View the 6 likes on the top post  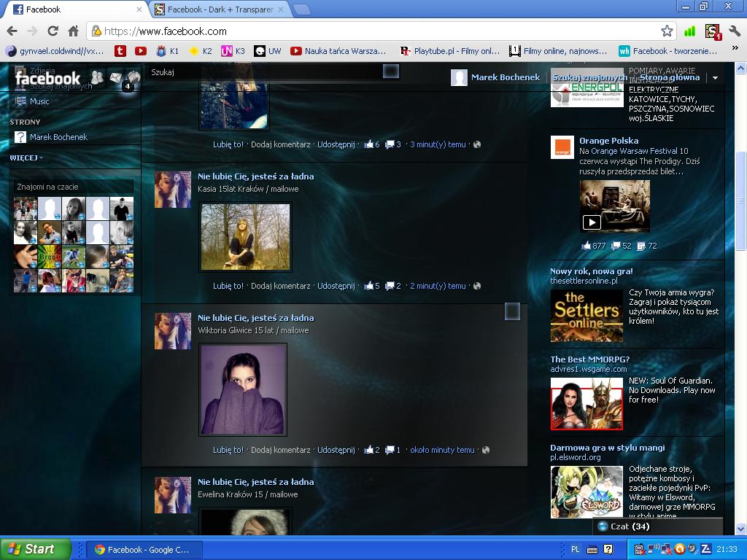pos(371,144)
